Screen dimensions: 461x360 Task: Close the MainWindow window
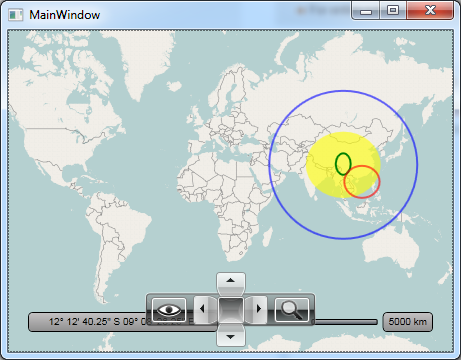pyautogui.click(x=430, y=10)
